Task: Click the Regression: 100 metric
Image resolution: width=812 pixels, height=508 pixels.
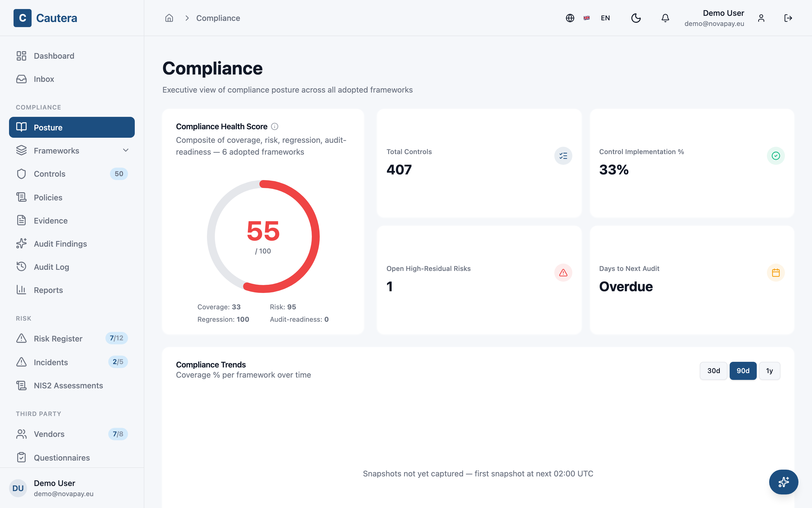Action: point(223,319)
